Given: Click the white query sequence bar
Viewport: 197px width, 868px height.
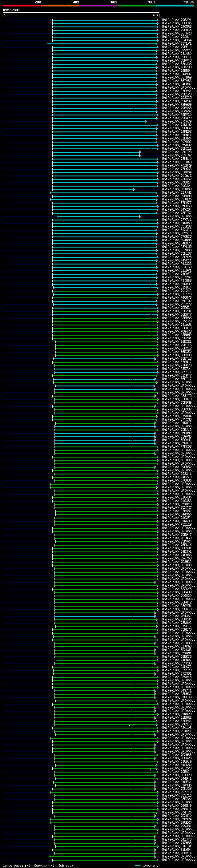Looking at the screenshot, I should click(81, 13).
